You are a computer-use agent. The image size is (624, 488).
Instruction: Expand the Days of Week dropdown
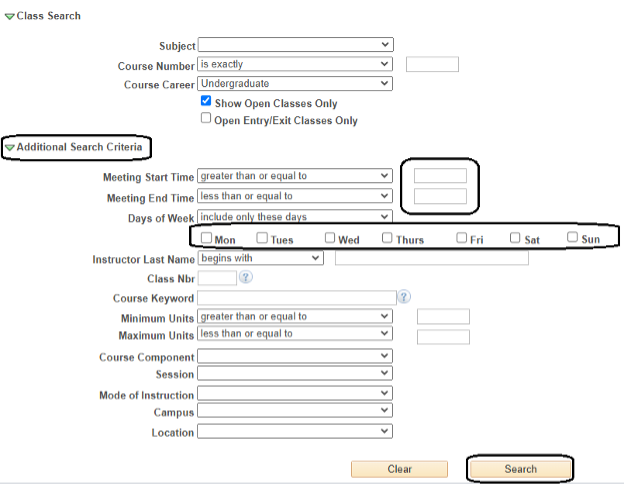click(x=295, y=216)
